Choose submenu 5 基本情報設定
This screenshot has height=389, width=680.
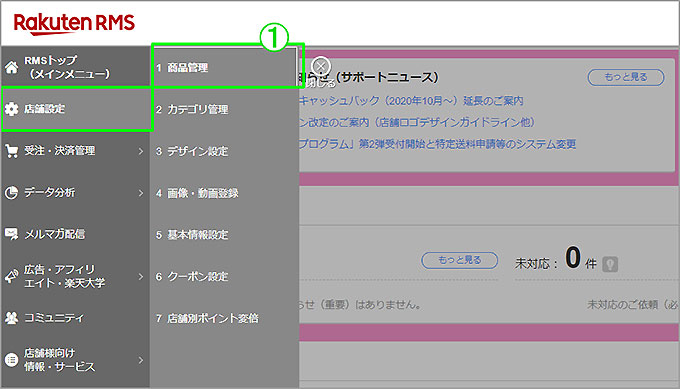[x=224, y=235]
